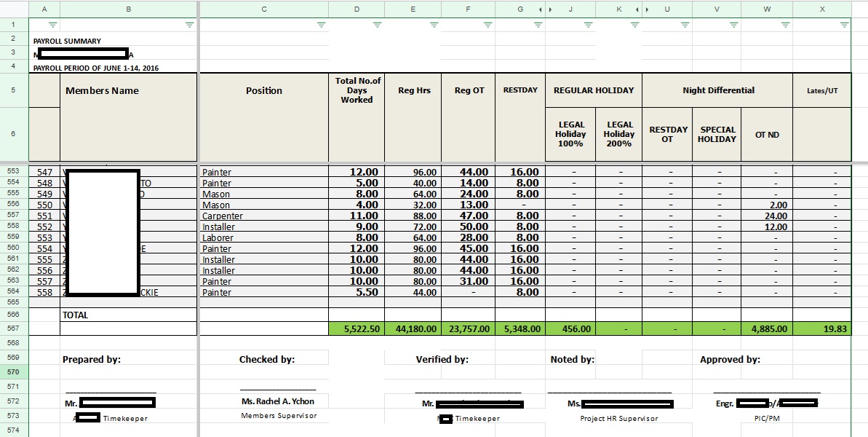Click the column F filter icon
This screenshot has height=437, width=868.
(x=487, y=25)
